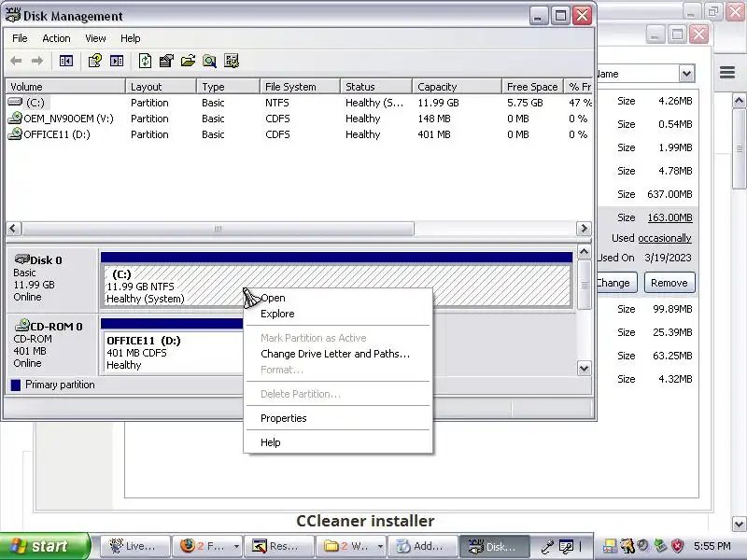Image resolution: width=747 pixels, height=560 pixels.
Task: Open the hamburger menu icon in background window
Action: coord(727,73)
